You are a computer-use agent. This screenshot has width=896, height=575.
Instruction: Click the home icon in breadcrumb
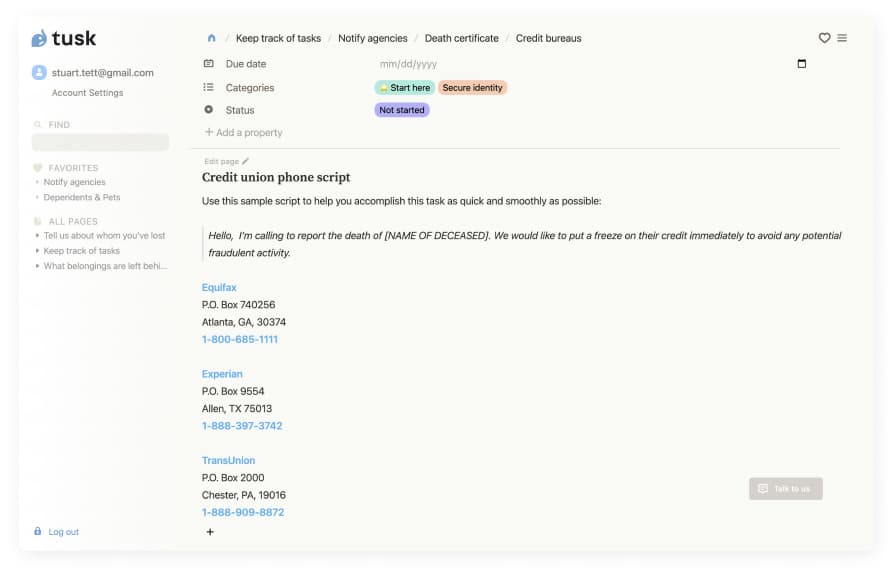pos(211,38)
